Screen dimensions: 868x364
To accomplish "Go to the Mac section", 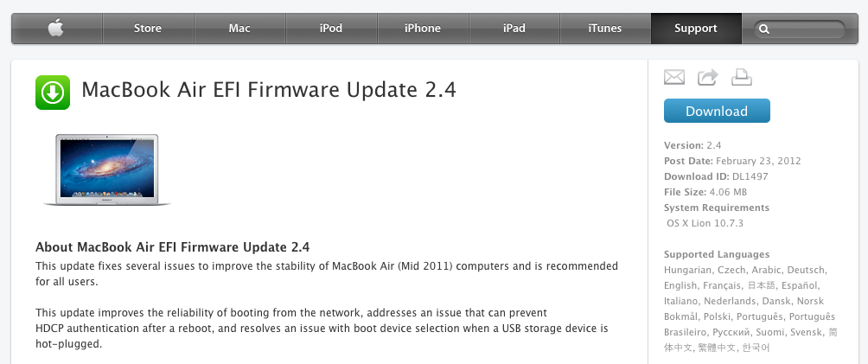I will (239, 29).
